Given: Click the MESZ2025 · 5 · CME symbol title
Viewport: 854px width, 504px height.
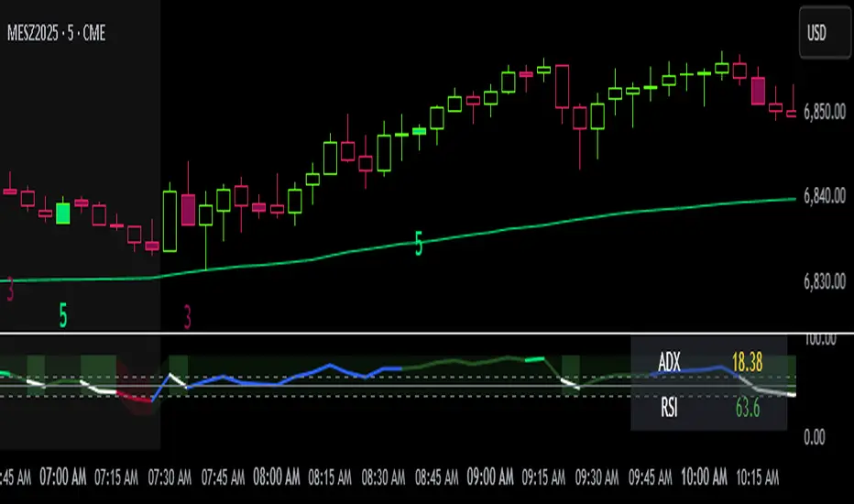Looking at the screenshot, I should point(56,33).
